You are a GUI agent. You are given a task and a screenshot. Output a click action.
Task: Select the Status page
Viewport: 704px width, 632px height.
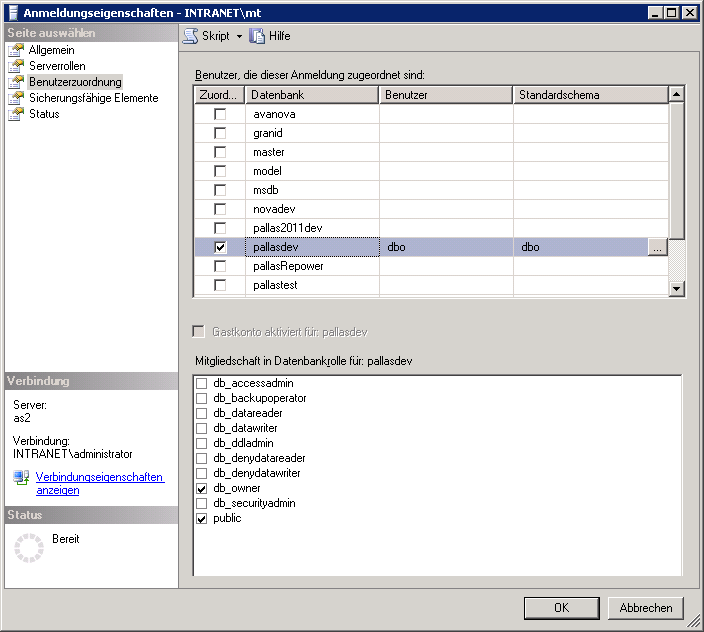[44, 114]
